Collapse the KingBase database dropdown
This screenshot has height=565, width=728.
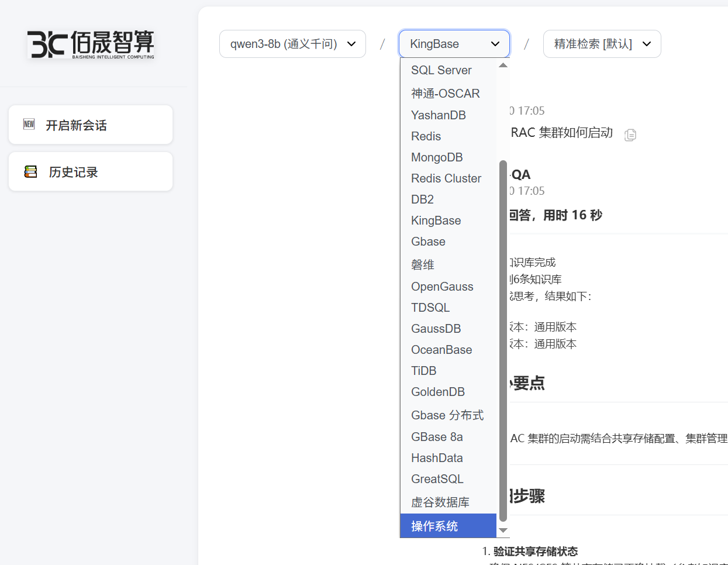[454, 44]
